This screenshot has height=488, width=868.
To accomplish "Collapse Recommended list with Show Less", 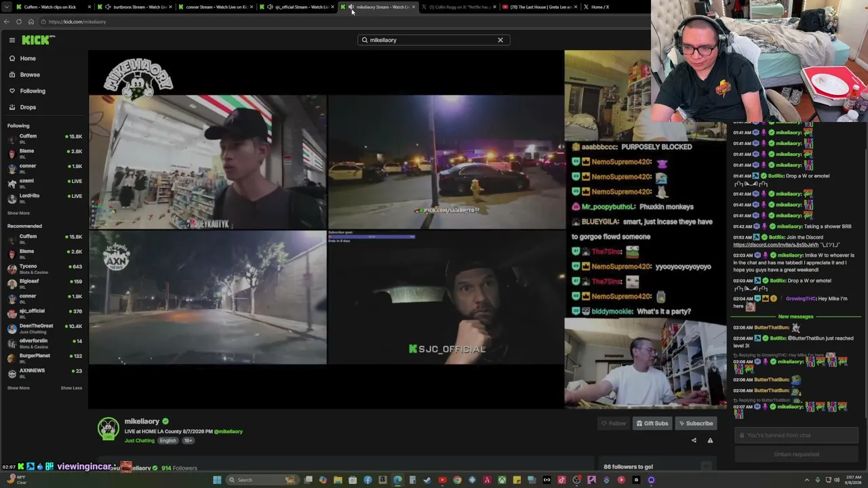I will click(x=71, y=388).
